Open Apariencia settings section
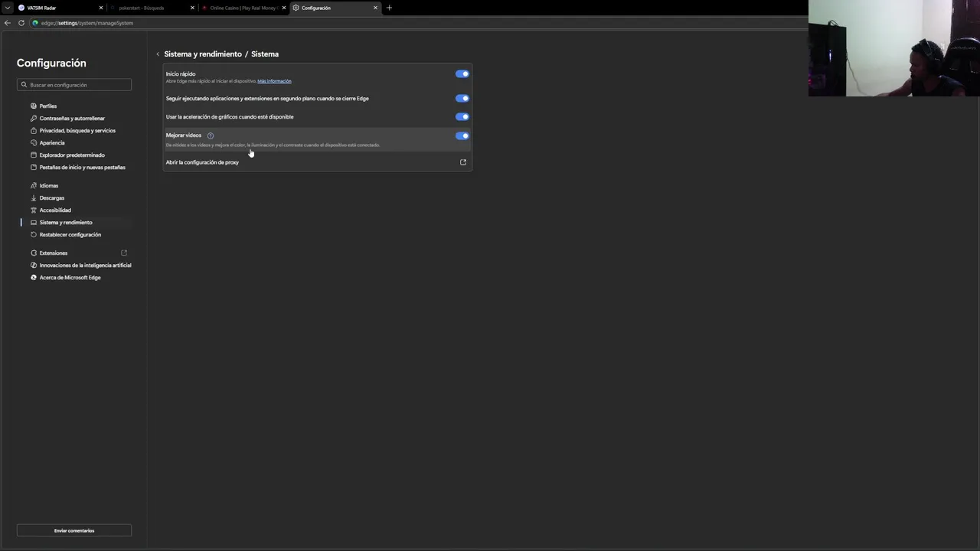The width and height of the screenshot is (980, 551). (x=75, y=143)
